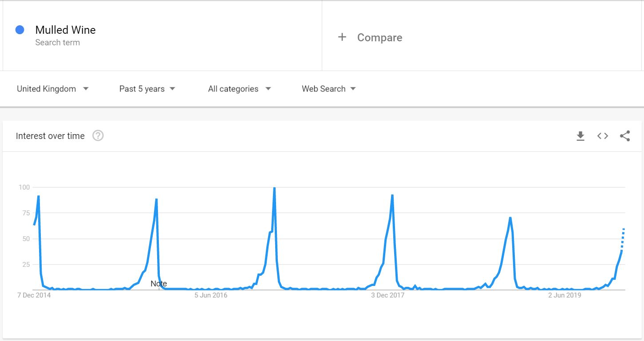Viewport: 644px width, 341px height.
Task: Click the dotted forecast line end segment
Action: pos(623,239)
